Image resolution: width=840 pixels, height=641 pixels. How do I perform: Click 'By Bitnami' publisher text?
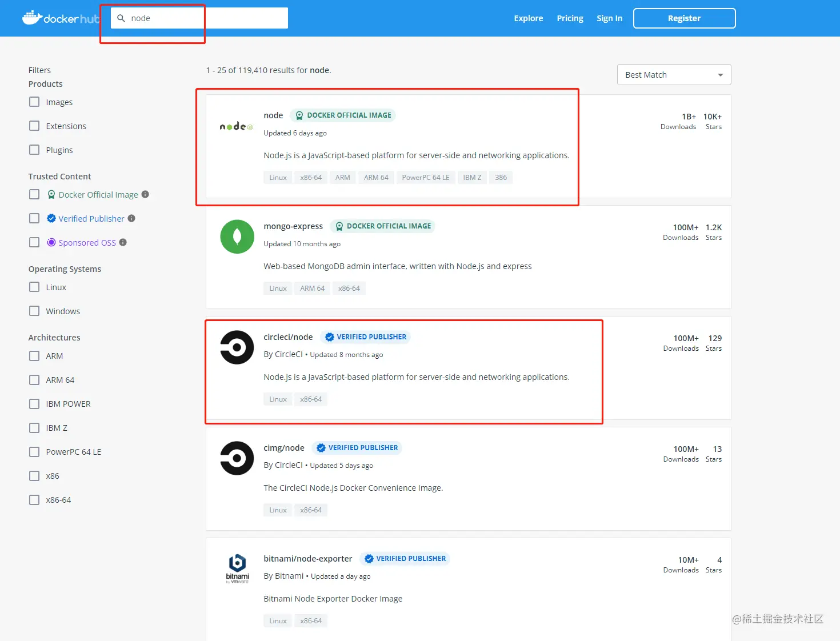[x=283, y=576]
